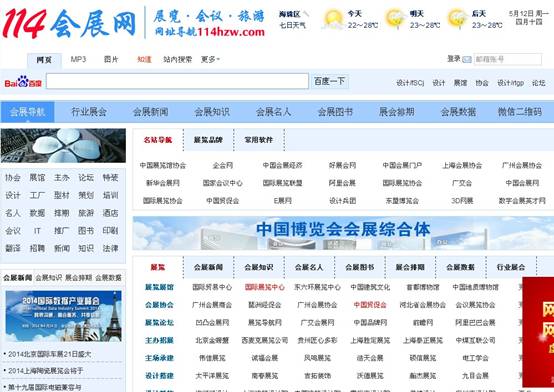Click the 2014国际数据产业峰会 news image

point(64,316)
